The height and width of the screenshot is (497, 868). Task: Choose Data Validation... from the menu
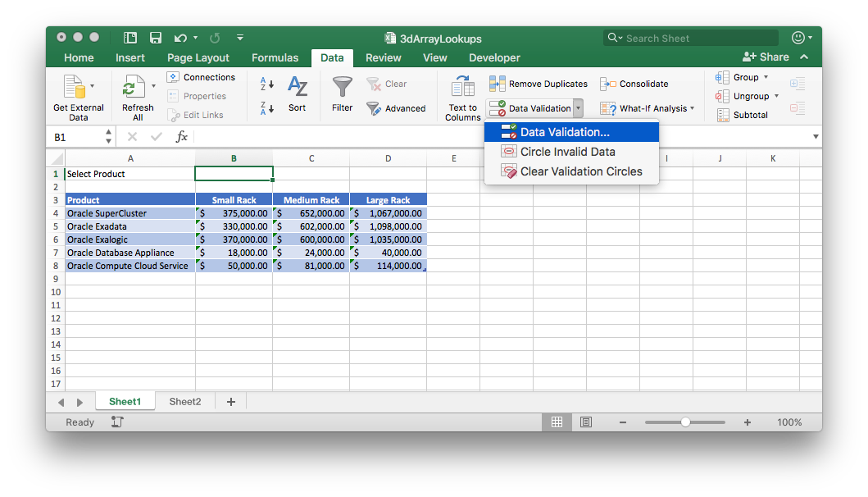(x=571, y=132)
